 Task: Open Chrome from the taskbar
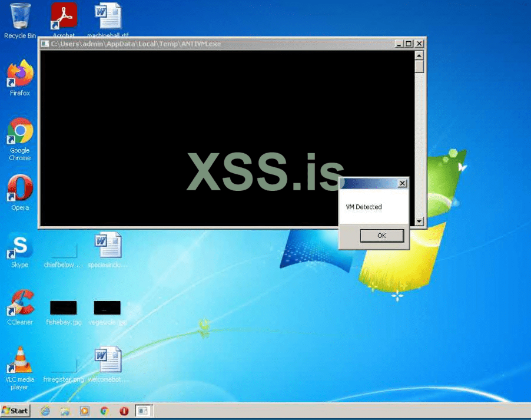(x=104, y=411)
